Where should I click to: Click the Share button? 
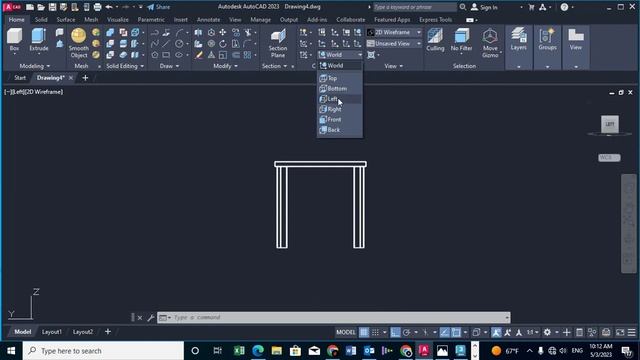[x=158, y=7]
